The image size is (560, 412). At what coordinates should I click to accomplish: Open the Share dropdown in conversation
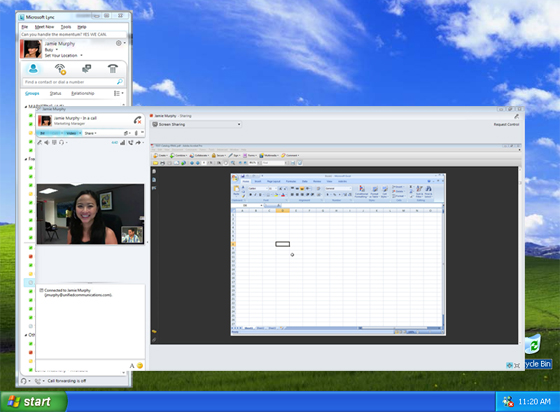pos(91,133)
